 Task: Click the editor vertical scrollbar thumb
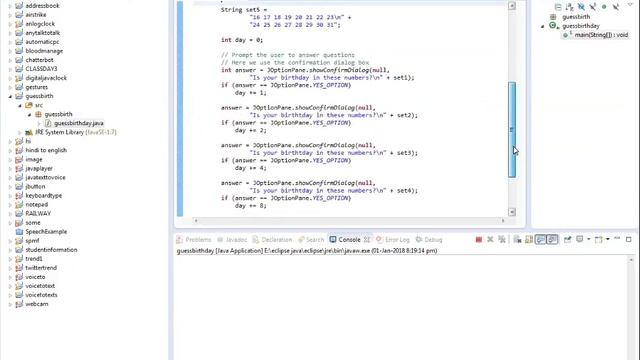coord(512,129)
